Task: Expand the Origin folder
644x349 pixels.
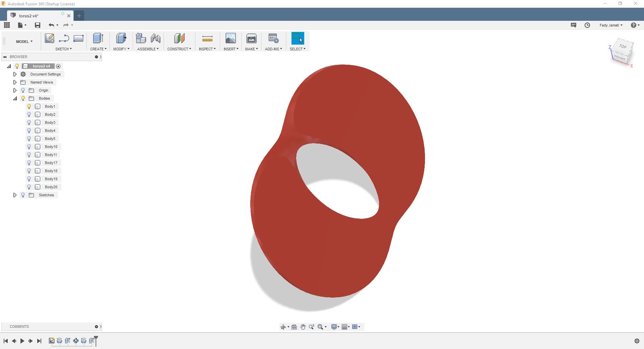Action: pyautogui.click(x=15, y=90)
